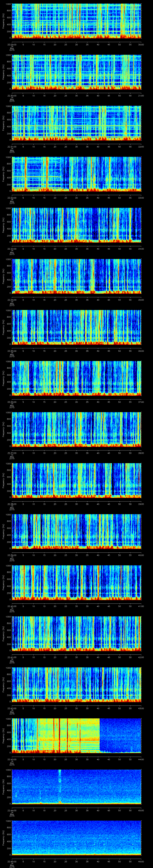The image size is (153, 868).
Task: Select the spectrogram panel starting at 22:32:00
Action: tap(77, 174)
